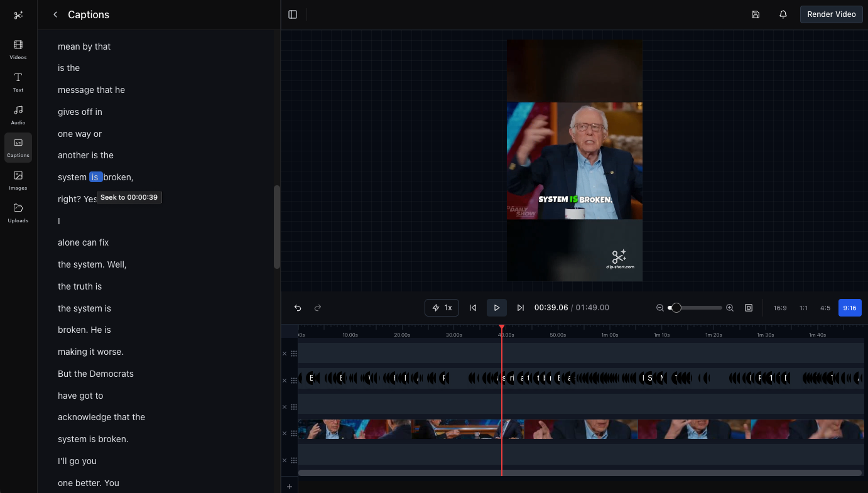Select caption line "gives off in"
The width and height of the screenshot is (868, 493).
pyautogui.click(x=80, y=112)
